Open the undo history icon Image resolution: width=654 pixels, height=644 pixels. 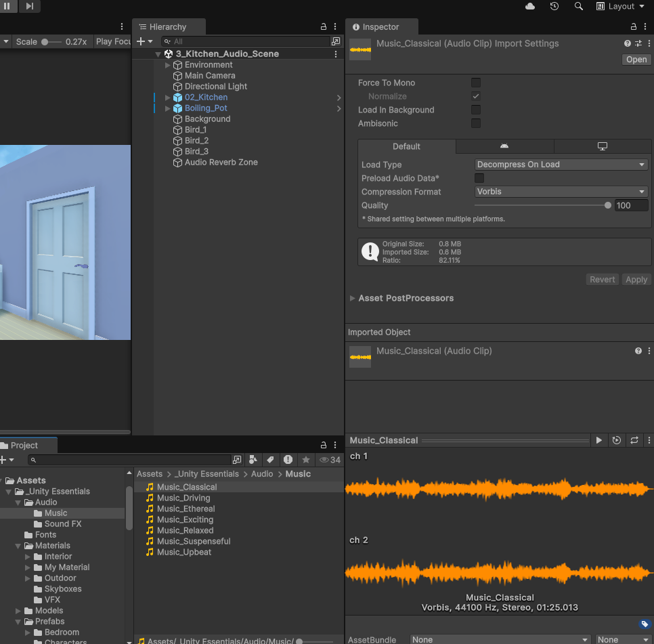click(554, 6)
